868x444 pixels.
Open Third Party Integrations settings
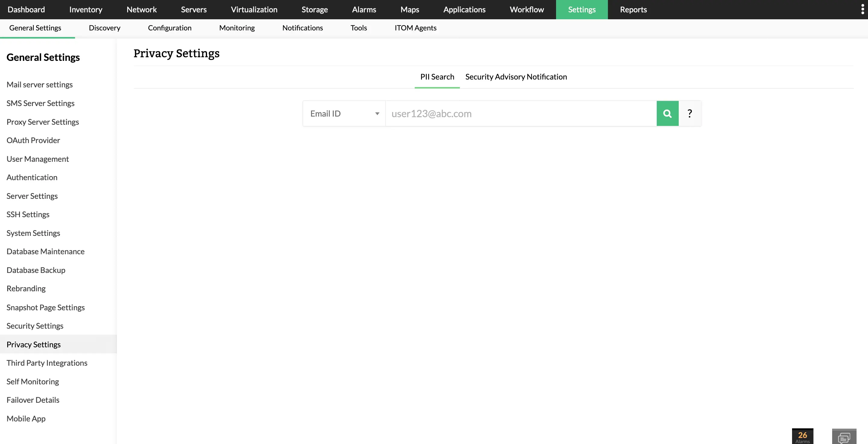46,362
